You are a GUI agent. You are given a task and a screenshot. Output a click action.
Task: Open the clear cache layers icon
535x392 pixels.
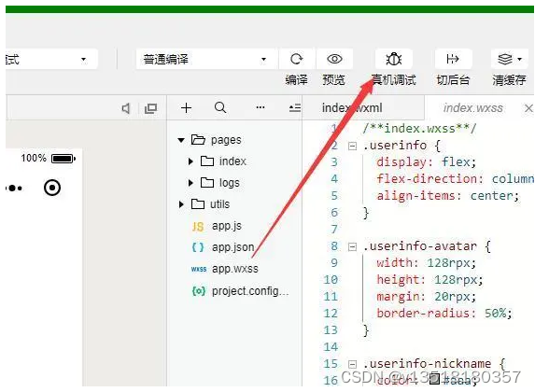click(x=509, y=59)
